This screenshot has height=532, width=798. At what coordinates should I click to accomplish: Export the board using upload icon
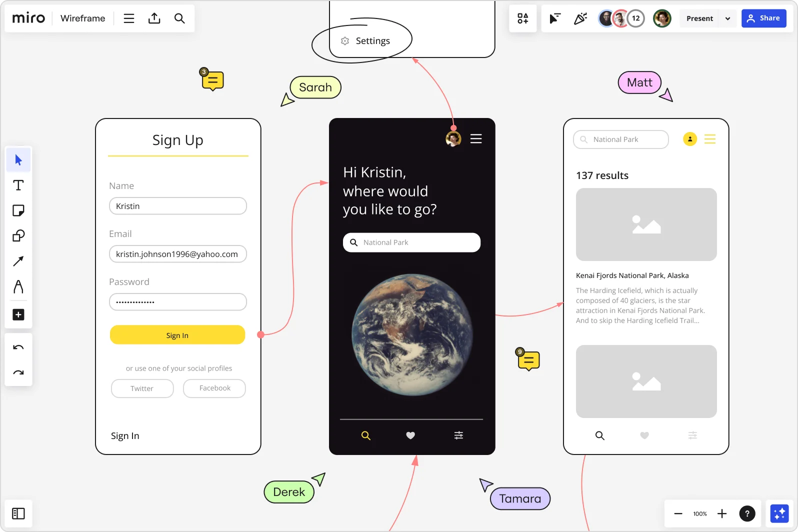coord(154,18)
